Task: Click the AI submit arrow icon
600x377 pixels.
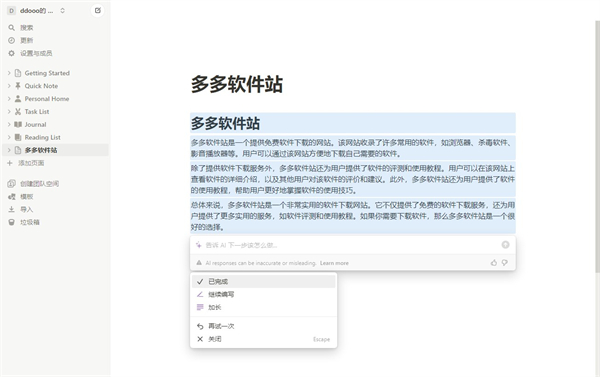Action: [505, 245]
